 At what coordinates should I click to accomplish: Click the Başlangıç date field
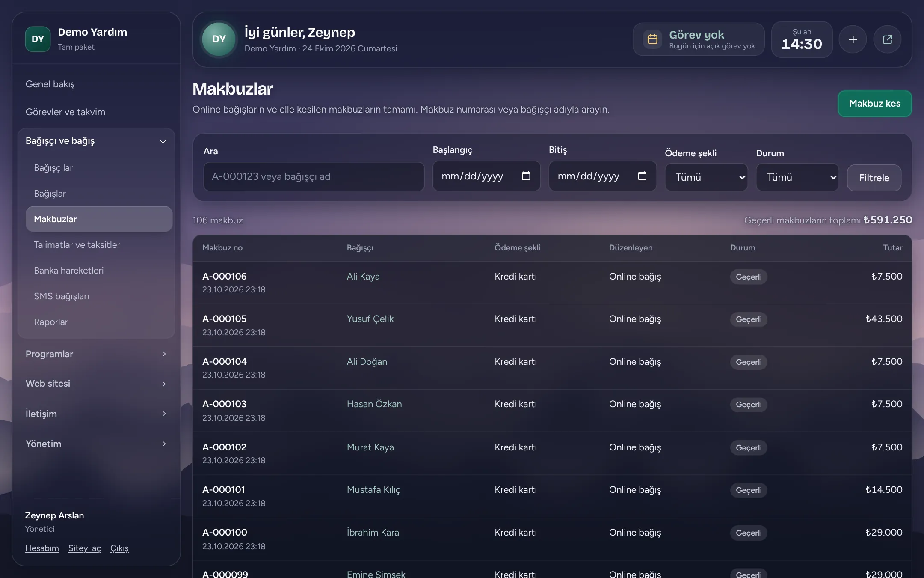(x=486, y=176)
